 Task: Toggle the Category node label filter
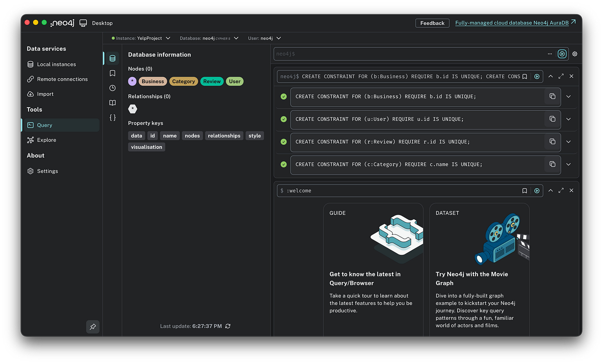(183, 81)
